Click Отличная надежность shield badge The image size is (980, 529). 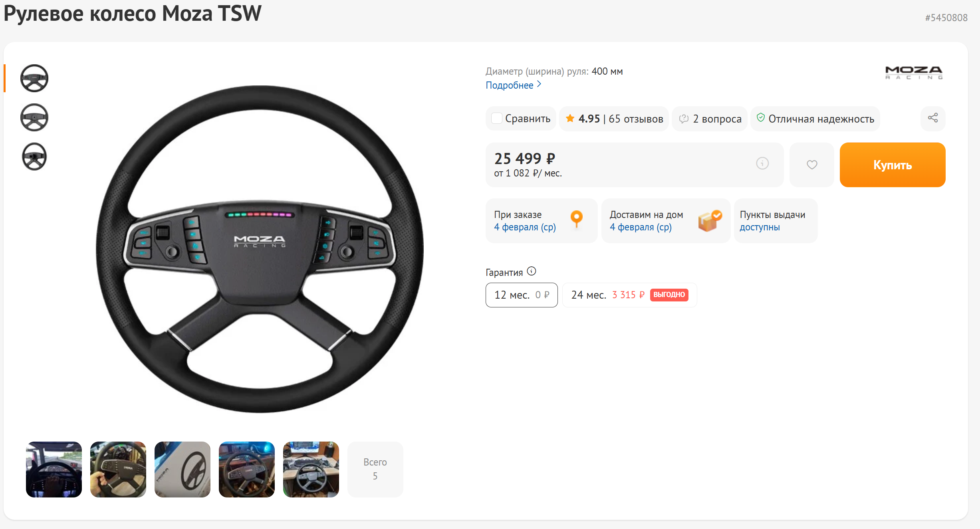(815, 119)
